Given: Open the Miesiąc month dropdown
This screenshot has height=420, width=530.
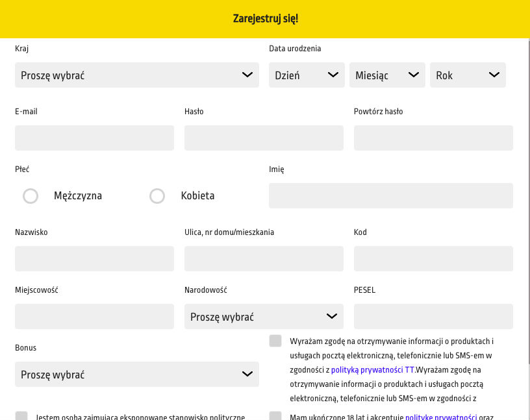Looking at the screenshot, I should 387,75.
